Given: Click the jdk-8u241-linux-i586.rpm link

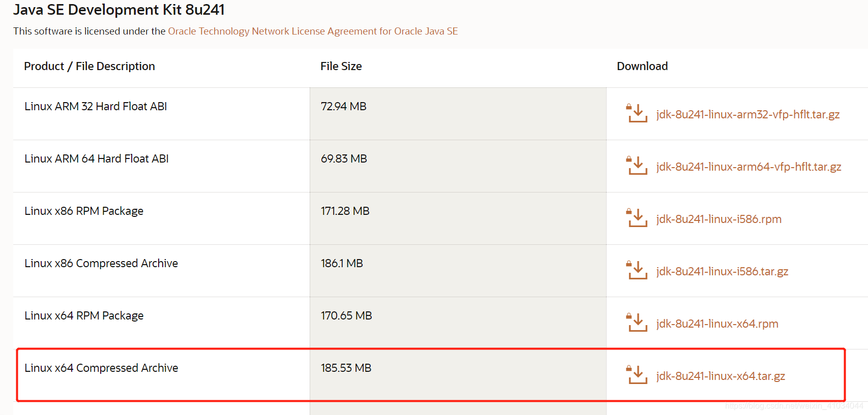Looking at the screenshot, I should (x=719, y=219).
